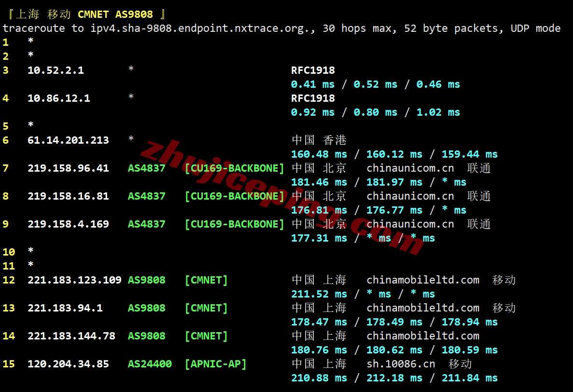Click the CMNET tag on hop 13
The height and width of the screenshot is (392, 573).
pyautogui.click(x=206, y=308)
